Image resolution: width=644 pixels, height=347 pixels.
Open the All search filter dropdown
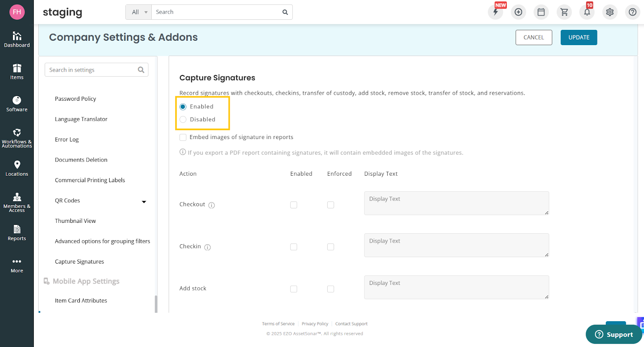pos(139,12)
